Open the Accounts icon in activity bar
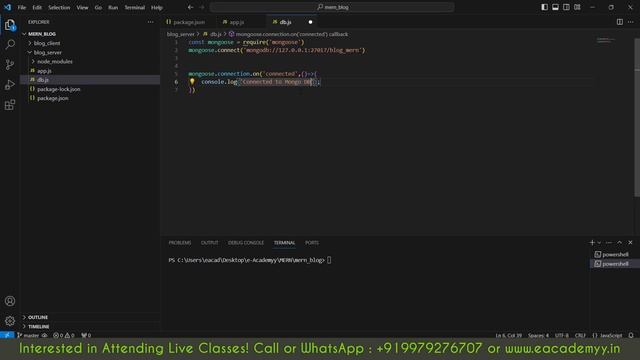Viewport: 640px width, 360px height. pos(10,301)
